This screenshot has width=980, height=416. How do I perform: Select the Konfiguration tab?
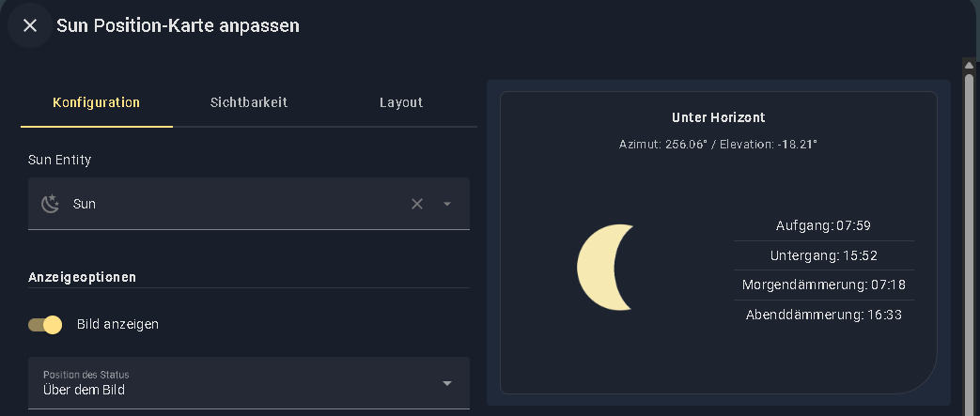point(96,102)
